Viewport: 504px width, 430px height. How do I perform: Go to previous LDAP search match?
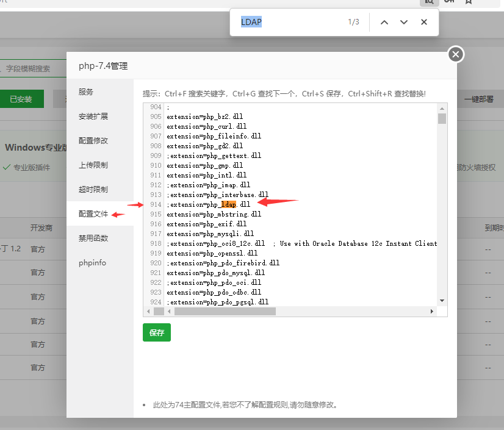coord(384,22)
